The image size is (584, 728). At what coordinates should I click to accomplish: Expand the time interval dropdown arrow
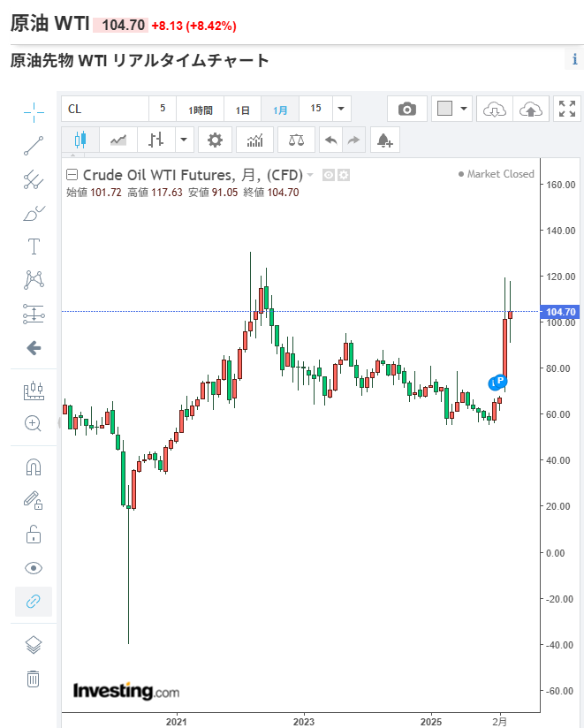(340, 110)
